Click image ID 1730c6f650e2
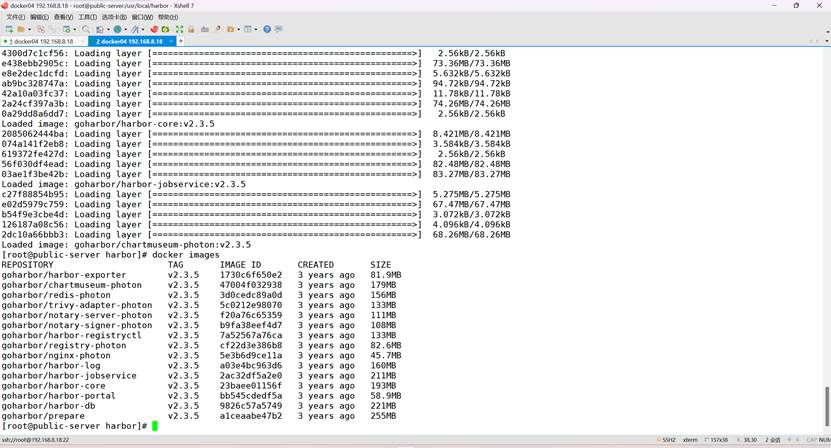 point(251,275)
